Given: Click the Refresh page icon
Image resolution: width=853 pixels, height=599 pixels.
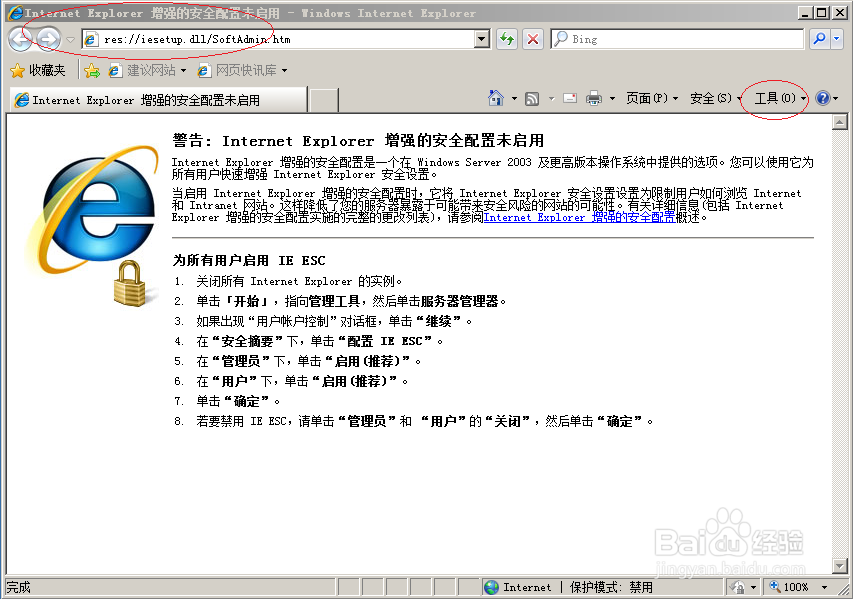Looking at the screenshot, I should pos(507,39).
